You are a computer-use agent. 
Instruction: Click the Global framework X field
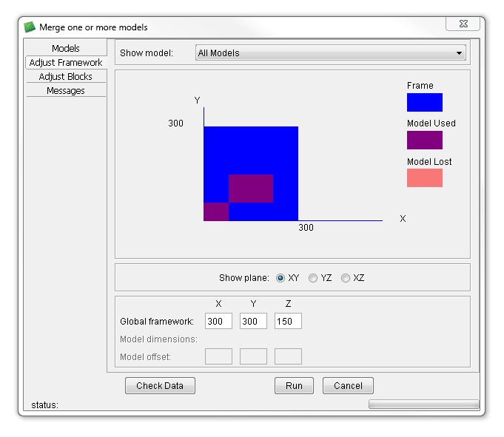click(x=218, y=321)
